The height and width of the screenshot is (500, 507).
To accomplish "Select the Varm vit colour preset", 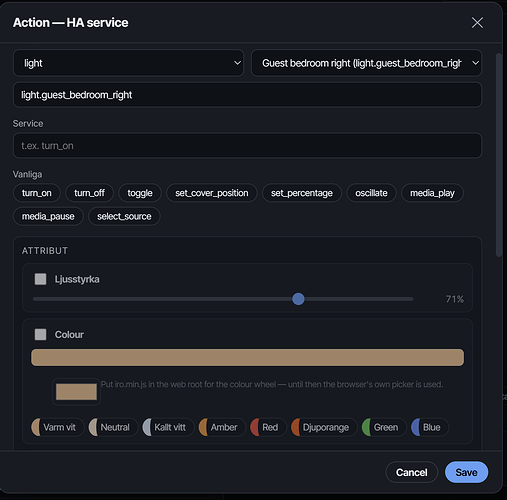I will [58, 427].
